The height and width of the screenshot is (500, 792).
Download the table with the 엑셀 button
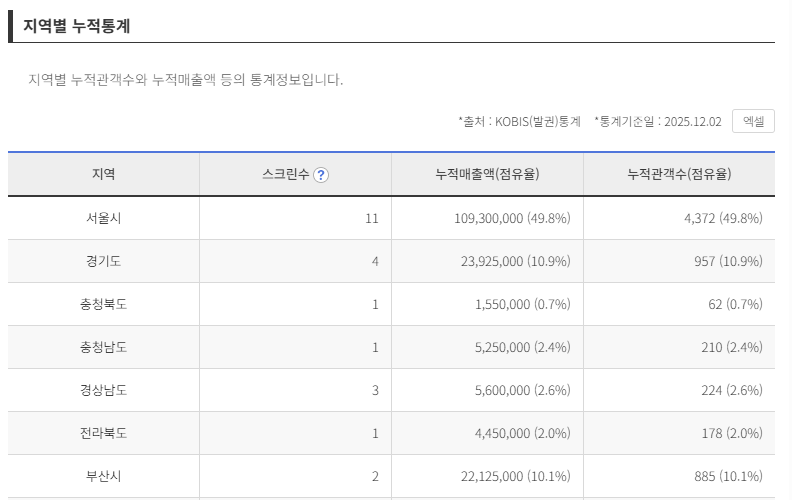[753, 121]
